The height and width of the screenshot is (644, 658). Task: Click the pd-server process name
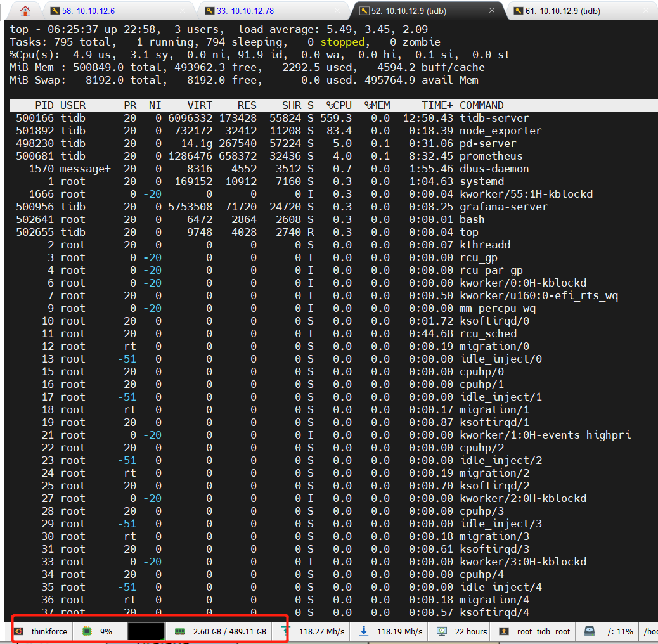487,143
